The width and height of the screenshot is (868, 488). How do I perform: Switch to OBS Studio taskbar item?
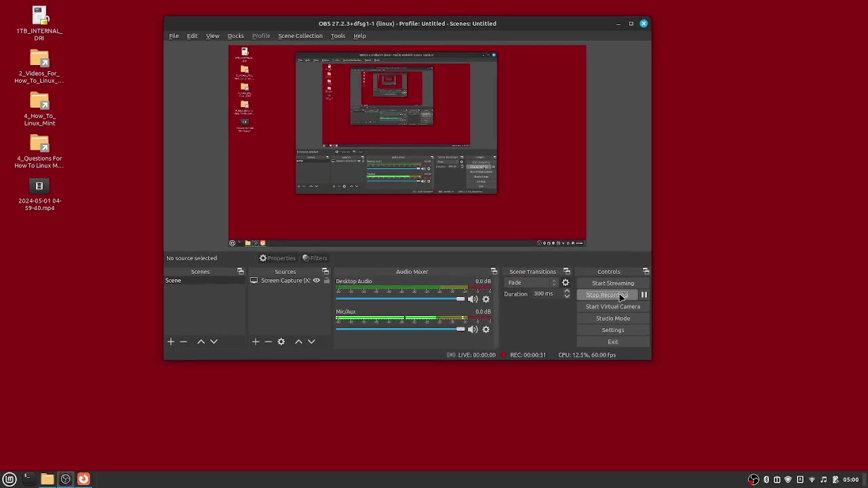click(66, 479)
